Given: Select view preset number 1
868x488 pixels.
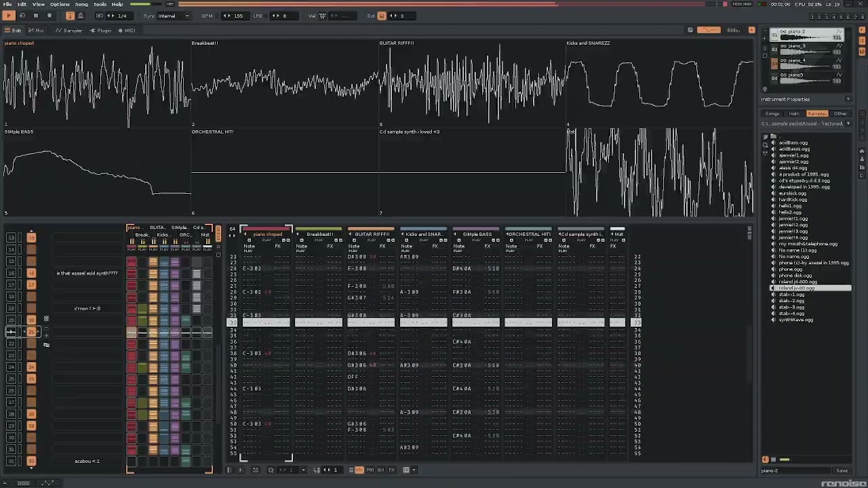Looking at the screenshot, I should pyautogui.click(x=812, y=16).
